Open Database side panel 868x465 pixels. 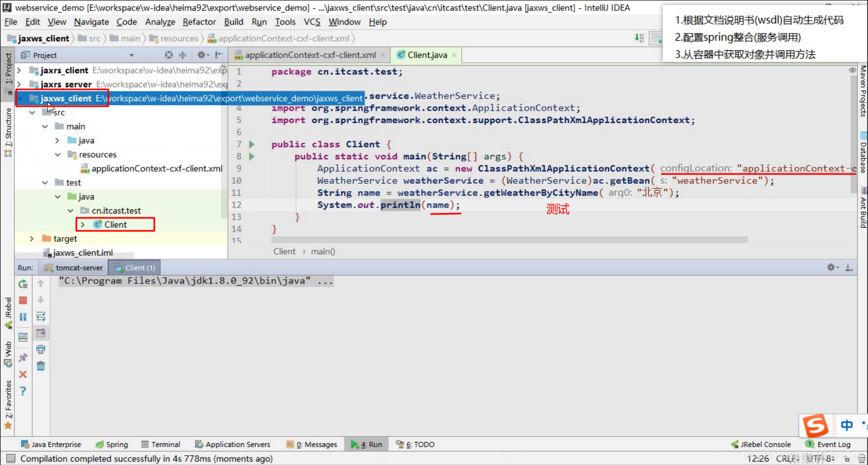coord(863,152)
